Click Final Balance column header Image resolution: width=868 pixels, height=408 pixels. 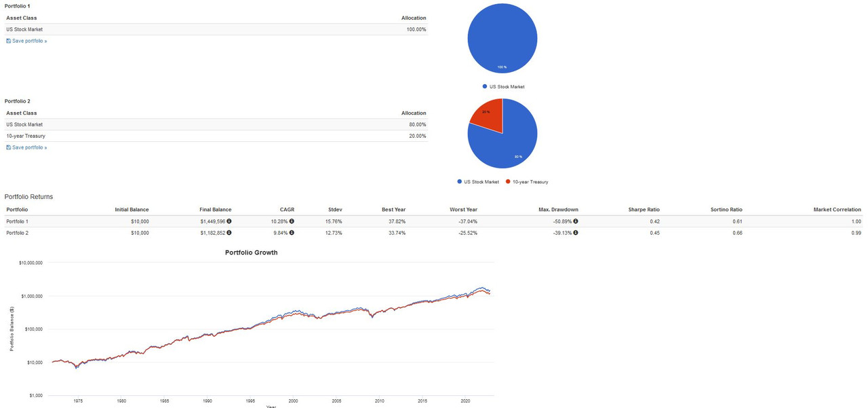[216, 210]
